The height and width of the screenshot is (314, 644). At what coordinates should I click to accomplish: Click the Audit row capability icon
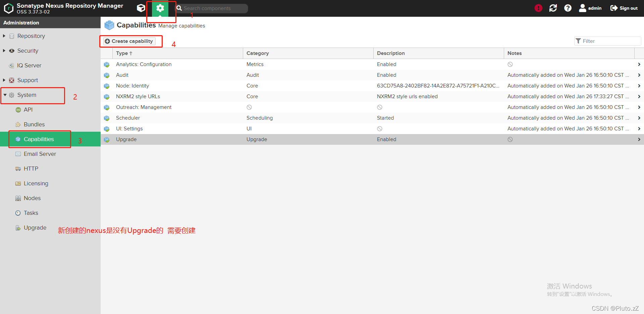tap(107, 75)
